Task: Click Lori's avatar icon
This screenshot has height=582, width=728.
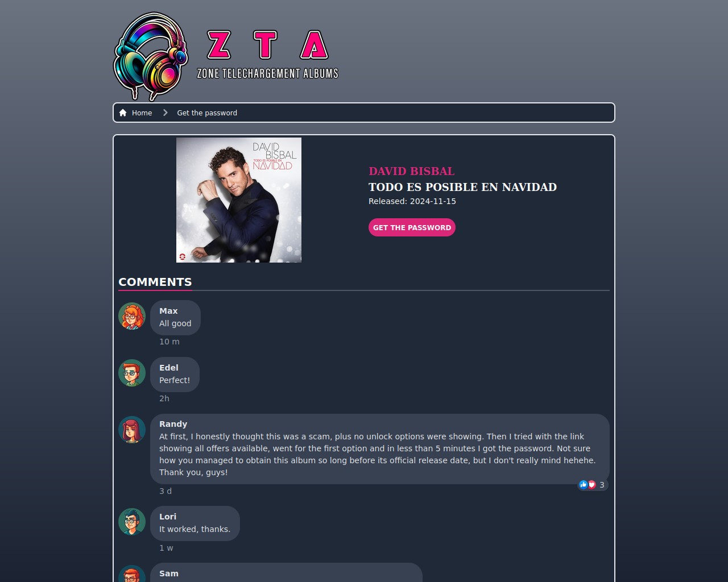Action: pyautogui.click(x=132, y=522)
